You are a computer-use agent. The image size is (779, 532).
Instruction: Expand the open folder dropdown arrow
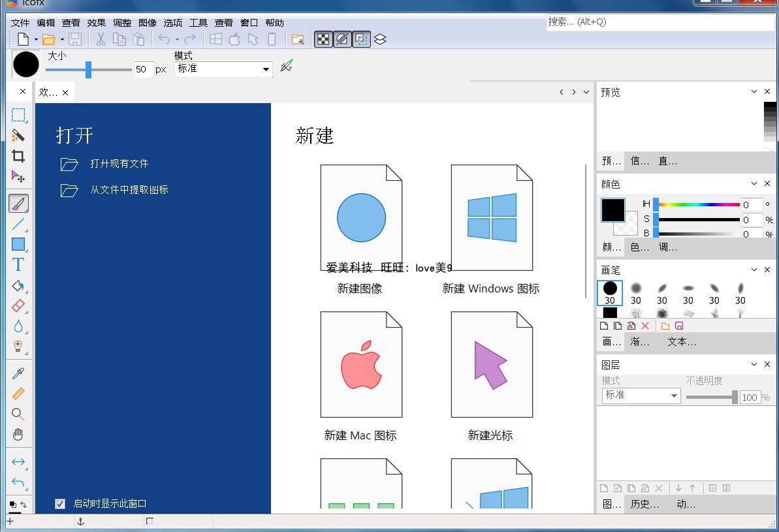(62, 40)
